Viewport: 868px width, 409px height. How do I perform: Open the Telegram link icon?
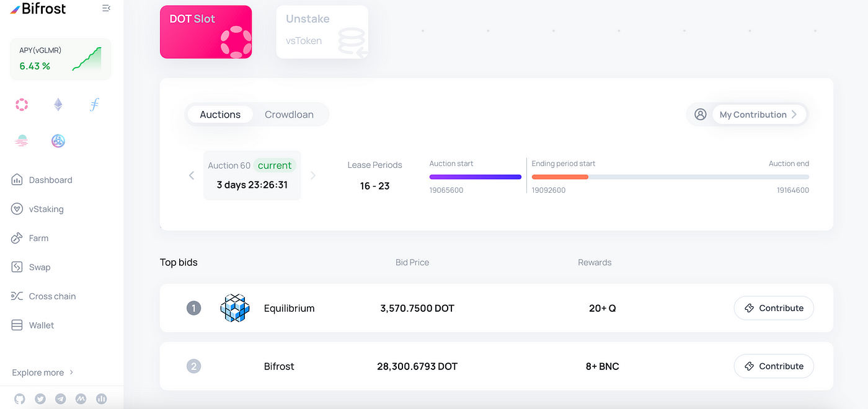[60, 399]
